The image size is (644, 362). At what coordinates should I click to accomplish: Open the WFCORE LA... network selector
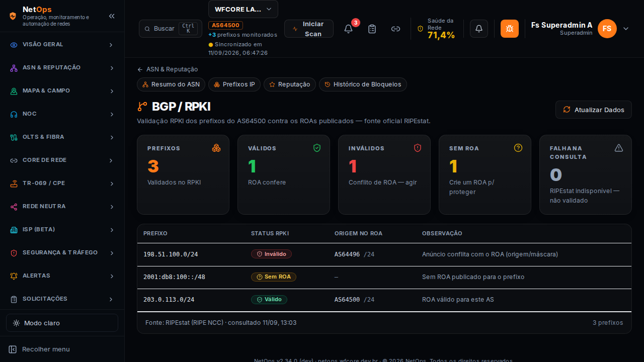(243, 9)
